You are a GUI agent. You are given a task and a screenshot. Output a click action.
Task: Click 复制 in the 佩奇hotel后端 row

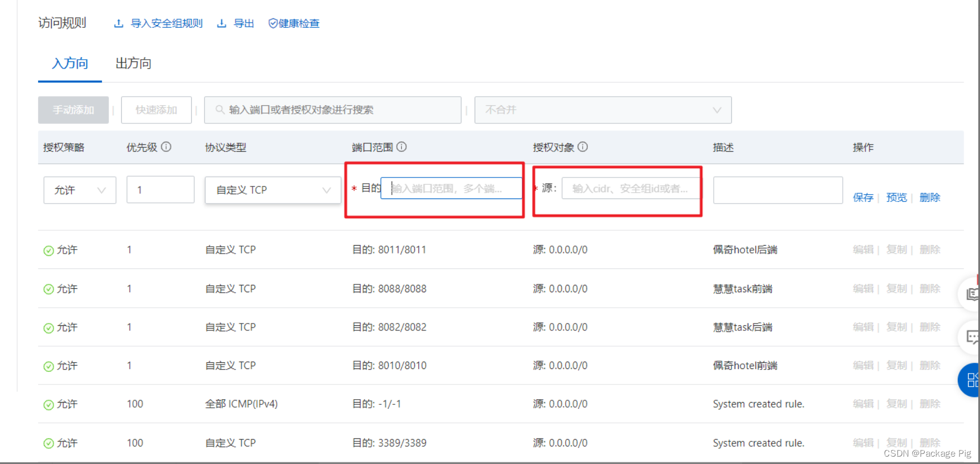tap(896, 250)
